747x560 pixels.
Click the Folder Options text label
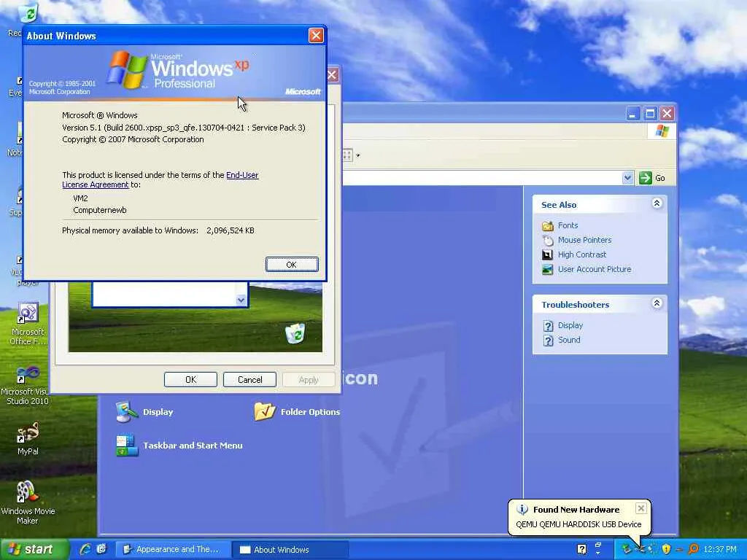310,413
